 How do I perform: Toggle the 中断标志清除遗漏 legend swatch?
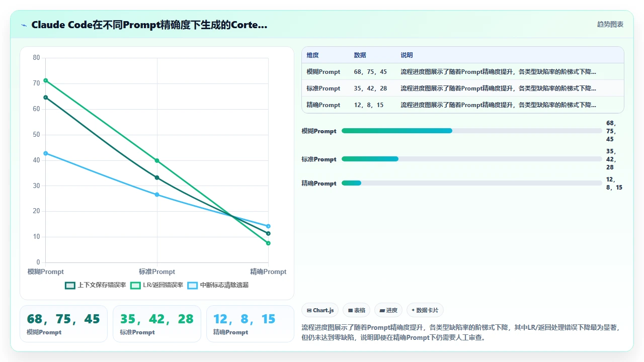(193, 285)
